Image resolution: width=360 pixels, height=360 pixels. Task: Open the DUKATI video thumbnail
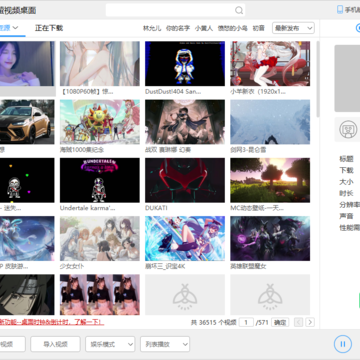coord(185,180)
